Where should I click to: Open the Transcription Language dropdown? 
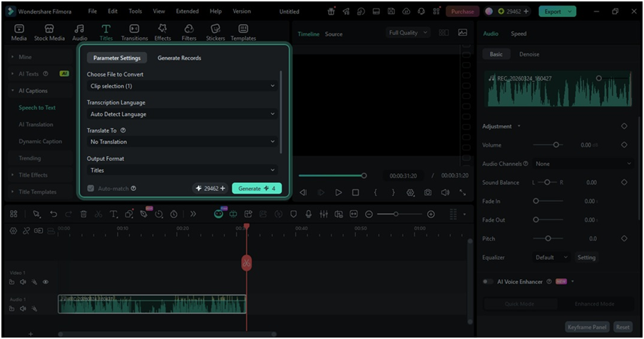click(x=183, y=114)
